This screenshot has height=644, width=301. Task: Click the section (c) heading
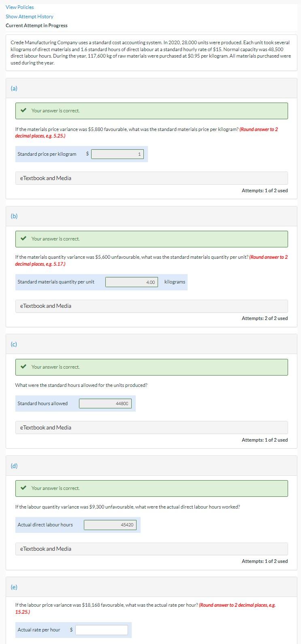click(14, 343)
